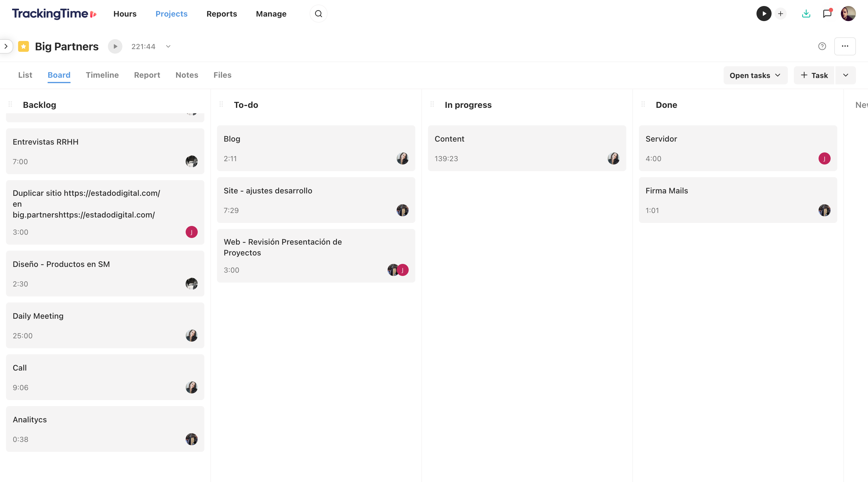Toggle the sidebar collapse arrow

pyautogui.click(x=6, y=46)
